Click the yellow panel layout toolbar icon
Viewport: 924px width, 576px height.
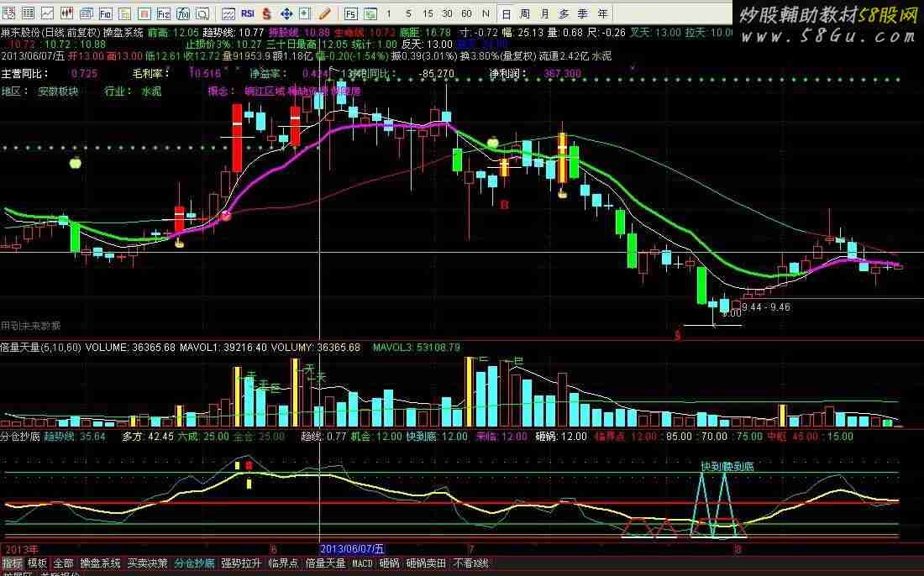point(125,13)
